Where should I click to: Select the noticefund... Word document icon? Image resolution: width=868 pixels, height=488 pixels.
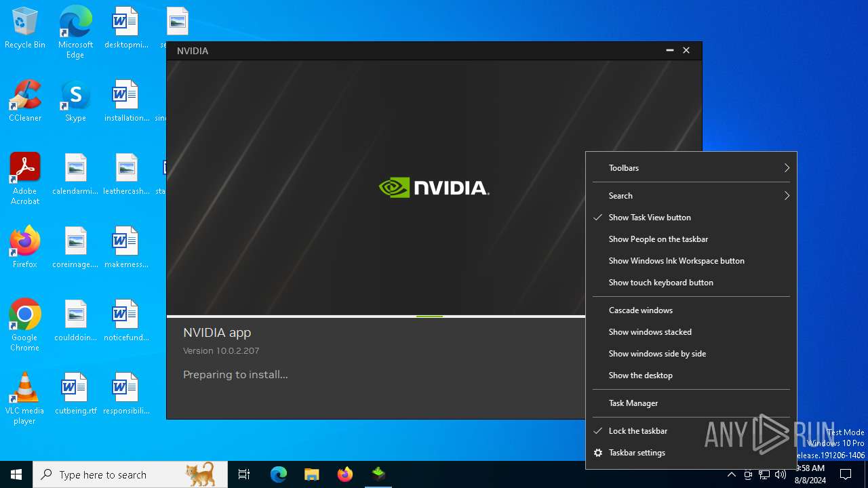pyautogui.click(x=126, y=321)
